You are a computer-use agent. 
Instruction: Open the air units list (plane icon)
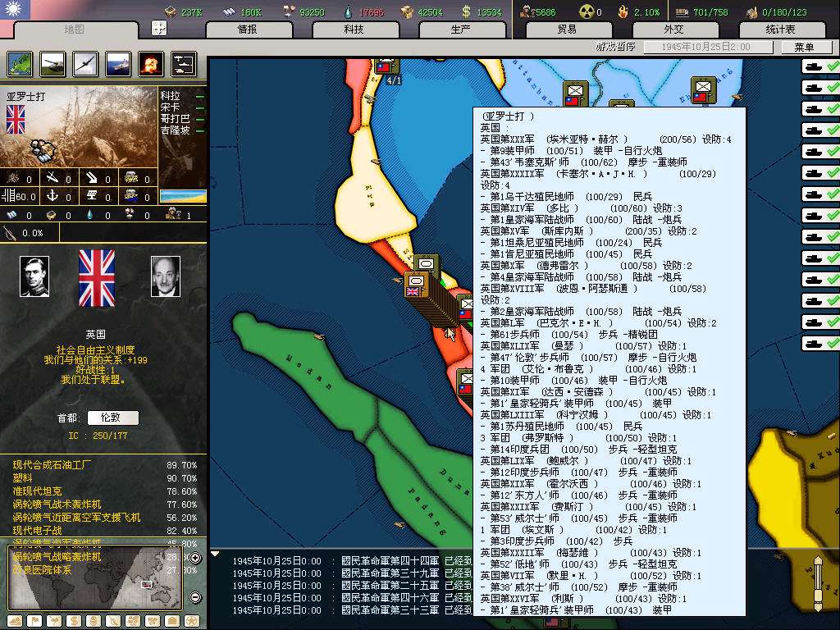pyautogui.click(x=85, y=62)
